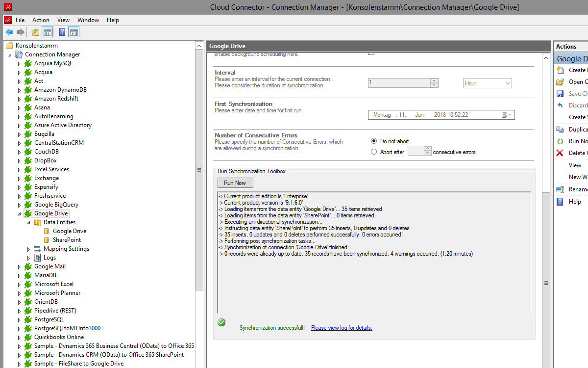The width and height of the screenshot is (588, 368).
Task: Open the Hour interval unit dropdown
Action: tap(487, 83)
